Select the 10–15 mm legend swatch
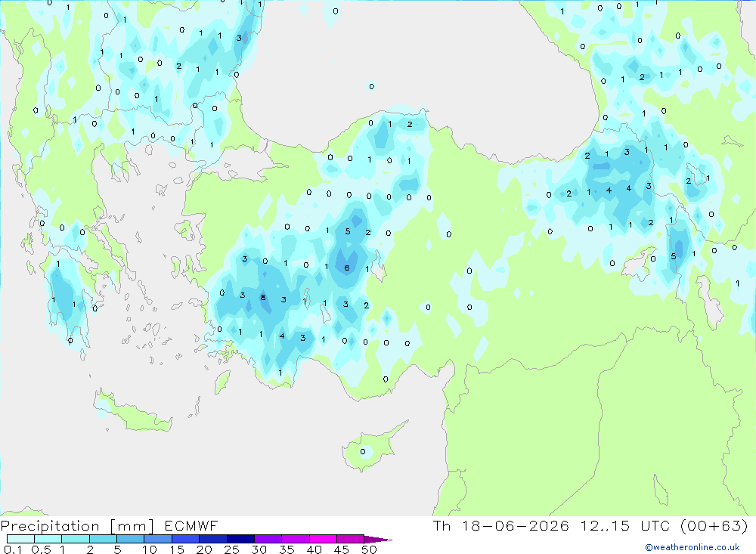Viewport: 756px width, 554px height. tap(158, 539)
